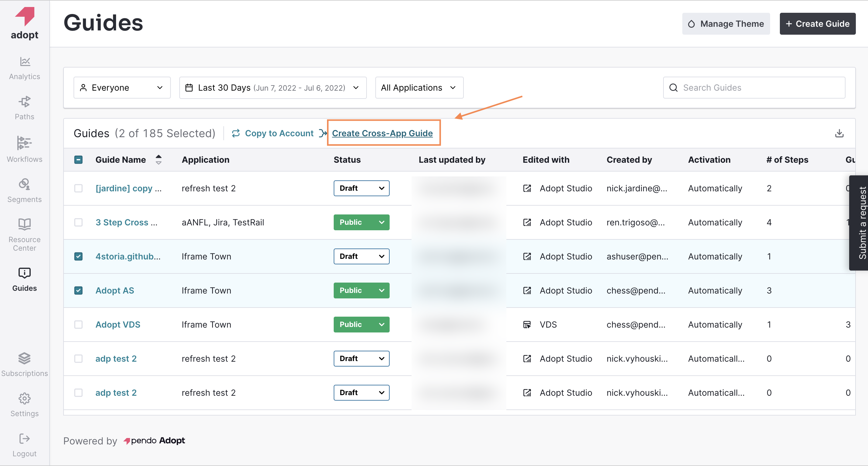Open the Public status dropdown for Adopt AS
This screenshot has width=868, height=466.
tap(362, 290)
